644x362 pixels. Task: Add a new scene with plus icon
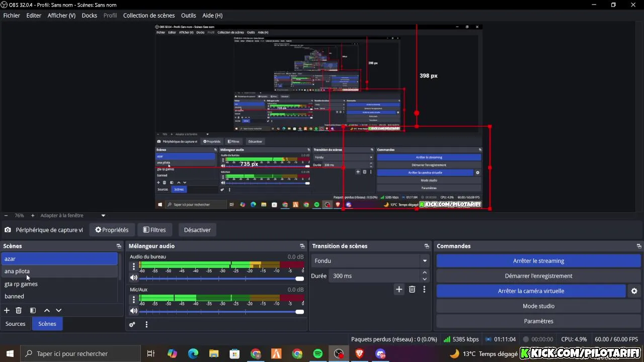click(x=7, y=311)
